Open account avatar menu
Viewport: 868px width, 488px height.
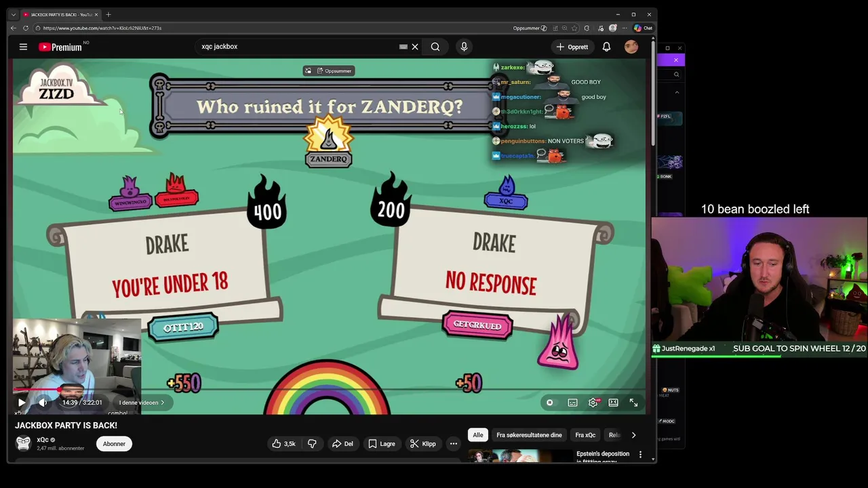coord(631,47)
